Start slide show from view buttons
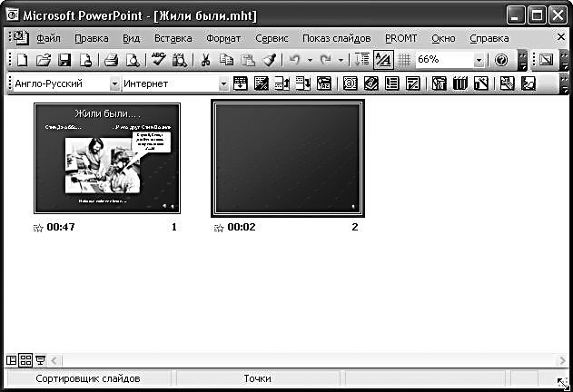 [x=40, y=360]
